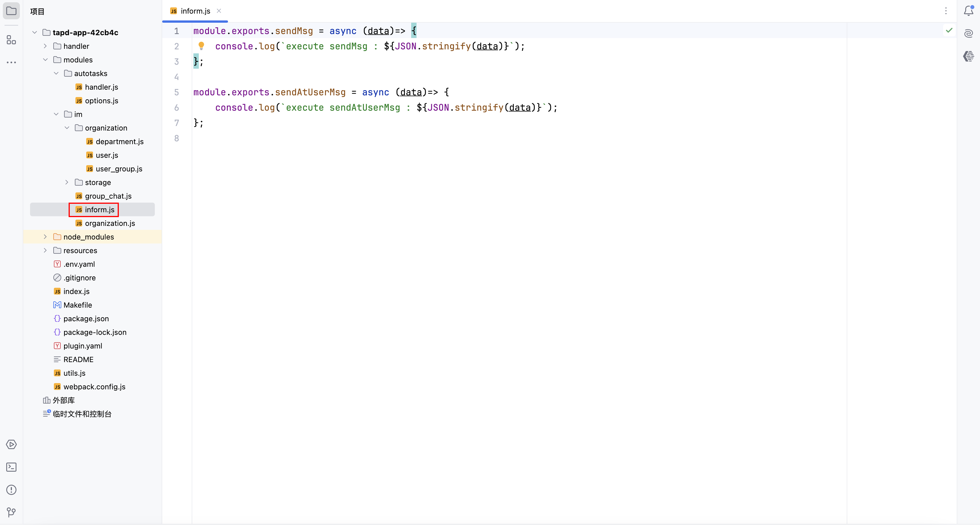This screenshot has height=525, width=980.
Task: Click the yellow lightbulb intention icon
Action: coord(201,46)
